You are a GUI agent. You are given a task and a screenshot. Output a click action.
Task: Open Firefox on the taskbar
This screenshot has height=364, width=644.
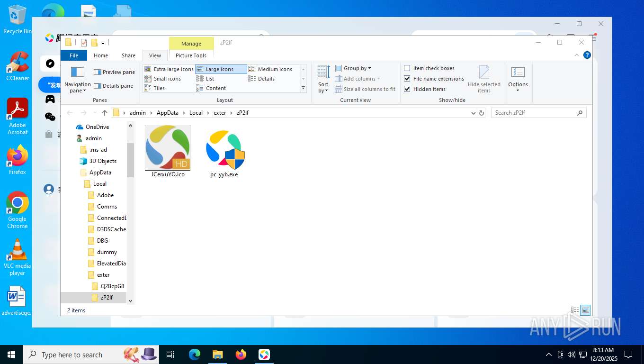click(x=241, y=355)
